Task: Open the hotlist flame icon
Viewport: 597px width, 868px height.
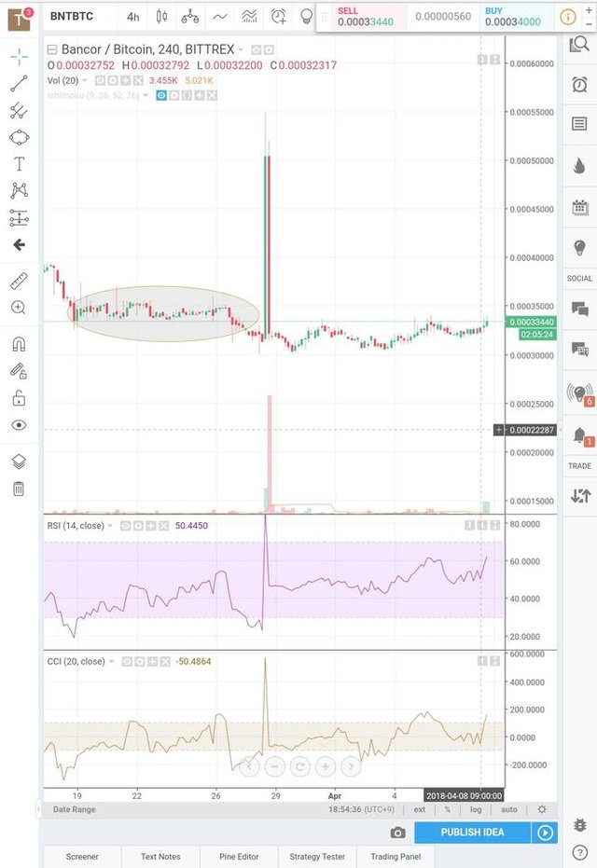Action: coord(579,165)
